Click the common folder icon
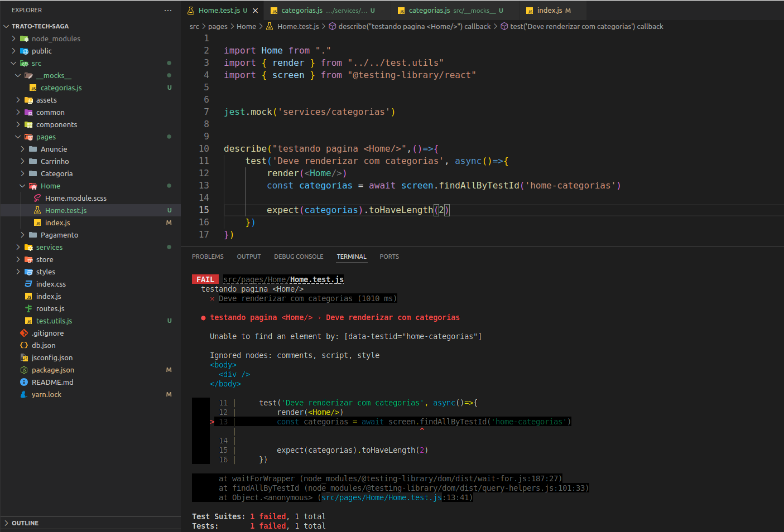784x532 pixels. 28,112
